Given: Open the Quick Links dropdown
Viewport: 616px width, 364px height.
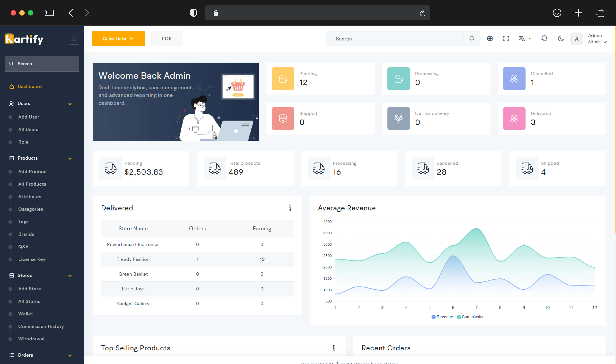Looking at the screenshot, I should [x=118, y=39].
